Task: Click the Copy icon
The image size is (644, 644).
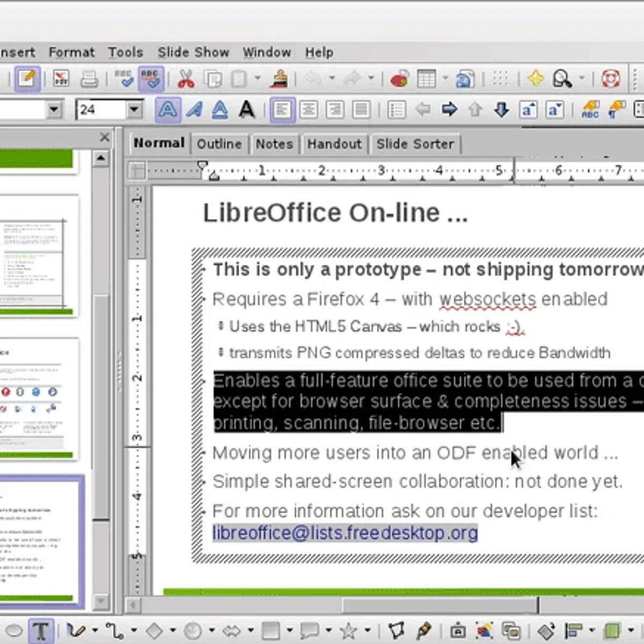Action: 213,79
